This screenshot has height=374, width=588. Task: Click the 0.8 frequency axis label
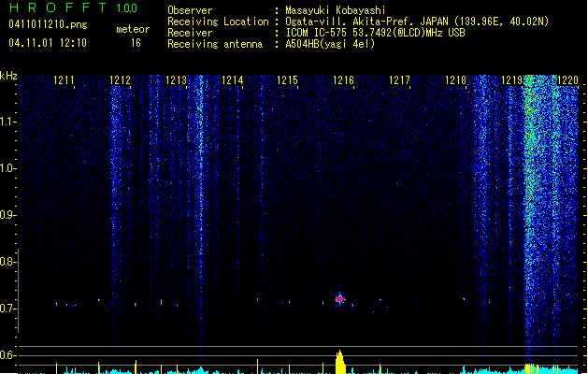(x=7, y=262)
